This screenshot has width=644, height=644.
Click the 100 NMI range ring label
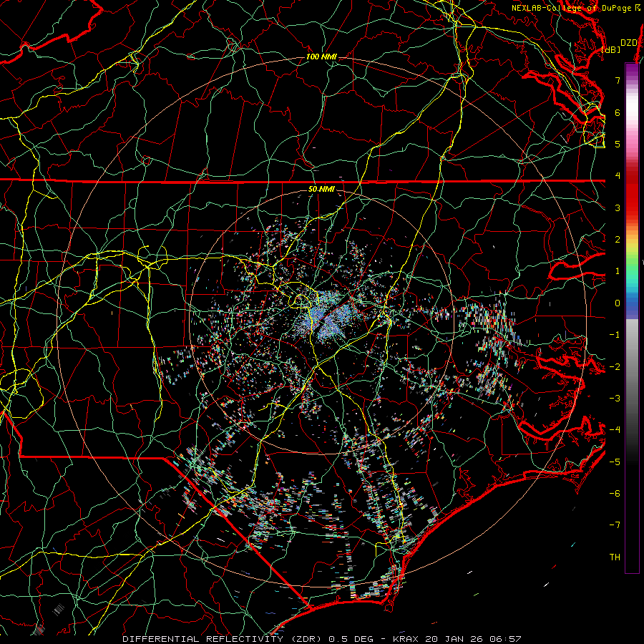[321, 57]
